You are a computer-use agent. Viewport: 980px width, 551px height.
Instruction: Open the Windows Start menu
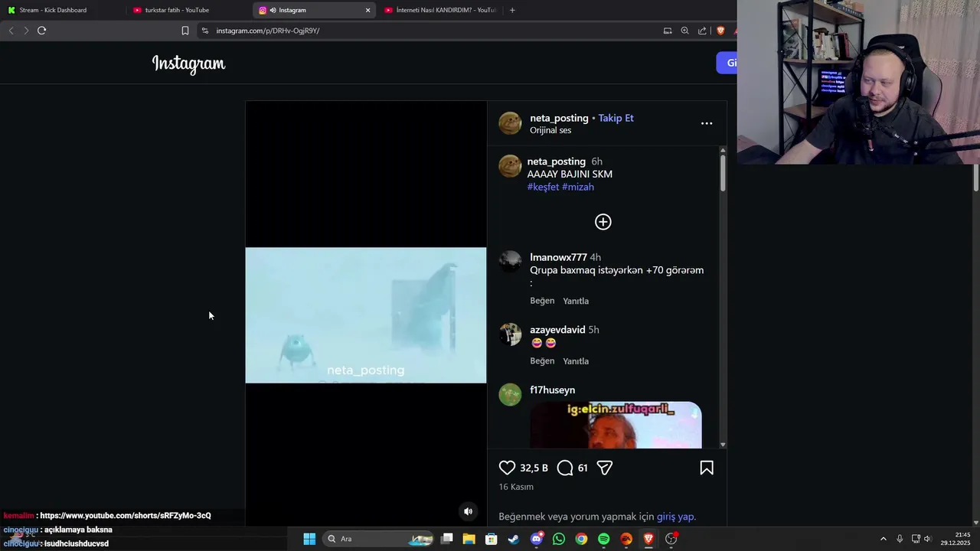309,539
